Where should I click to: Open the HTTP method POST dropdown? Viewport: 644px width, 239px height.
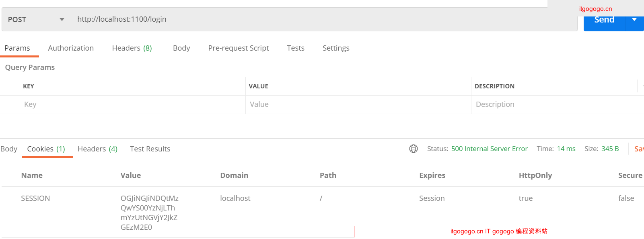click(36, 20)
